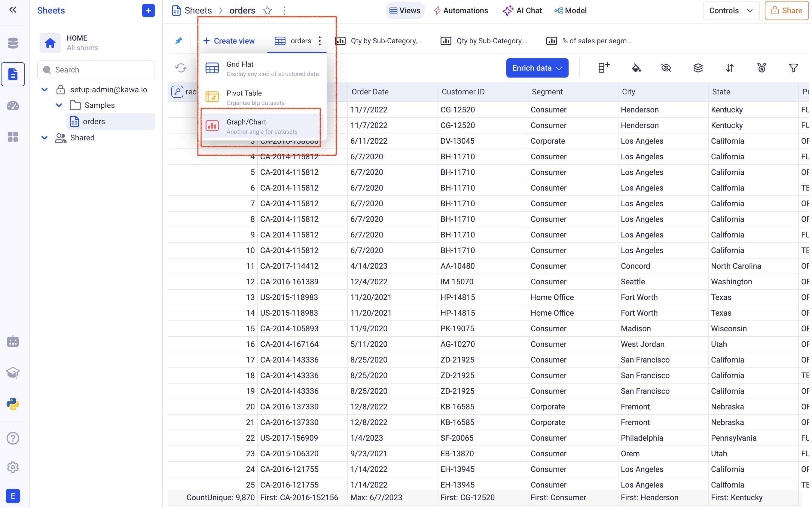Image resolution: width=812 pixels, height=508 pixels.
Task: Click the Search sheets input field
Action: coord(96,70)
